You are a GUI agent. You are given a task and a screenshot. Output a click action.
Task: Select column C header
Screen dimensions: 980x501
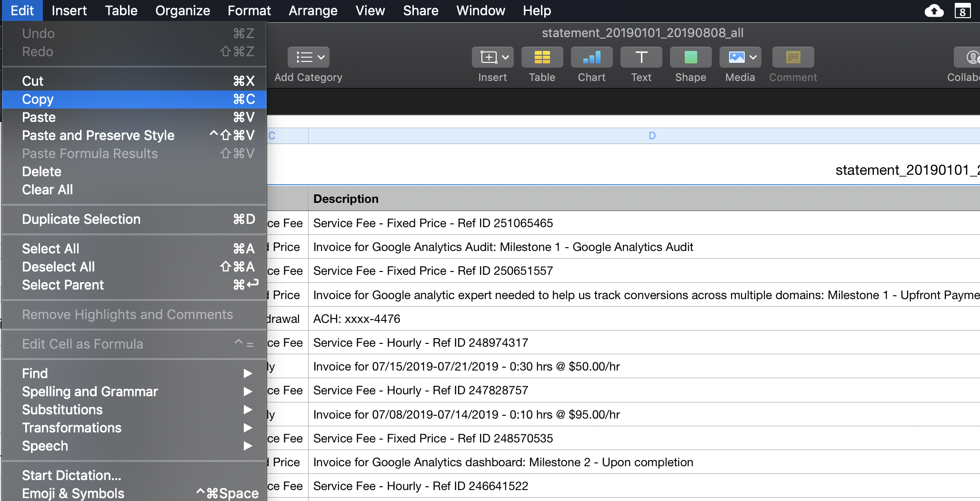[x=287, y=136]
